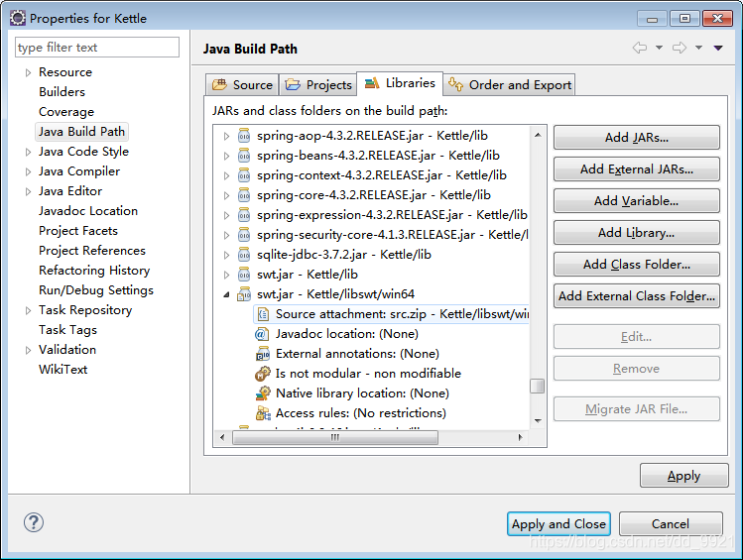
Task: Click the list scroll-left arrow
Action: 222,438
